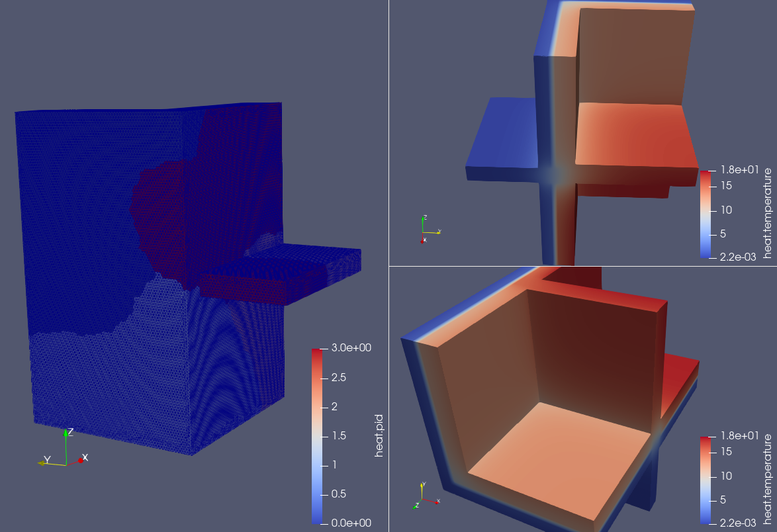
Task: Click the heat.temperature title in top-right view
Action: point(768,212)
